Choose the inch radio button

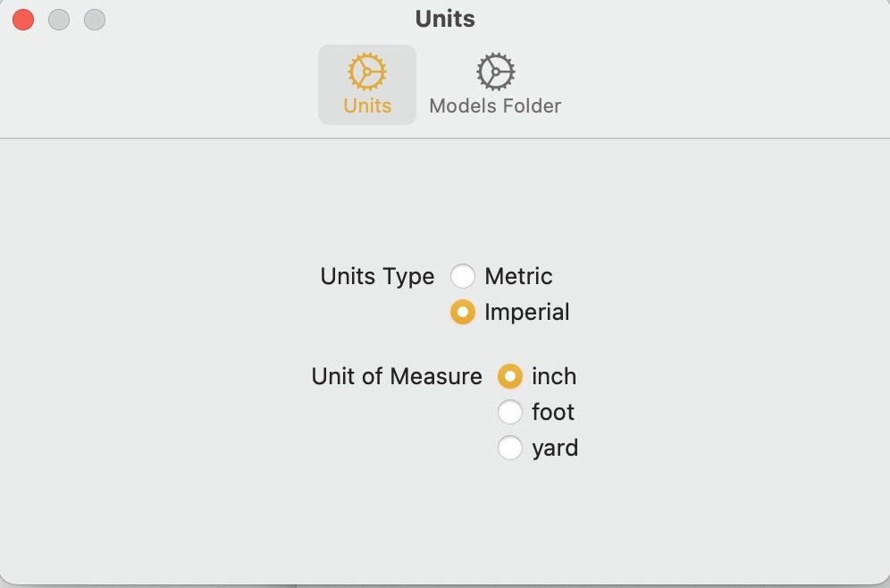[x=510, y=376]
